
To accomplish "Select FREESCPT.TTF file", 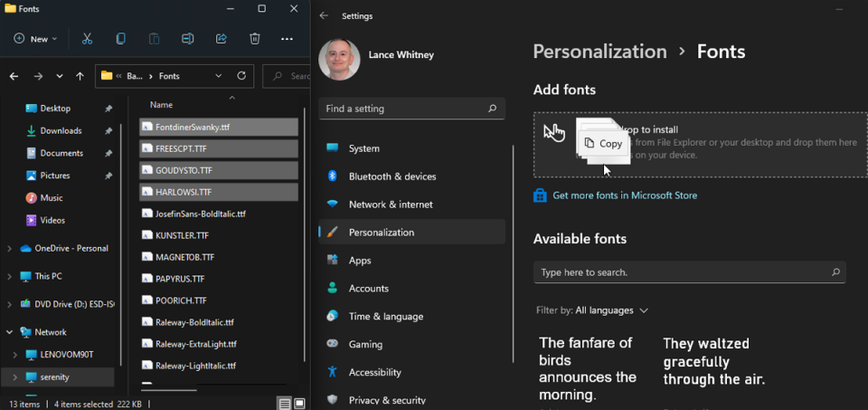I will tap(219, 148).
